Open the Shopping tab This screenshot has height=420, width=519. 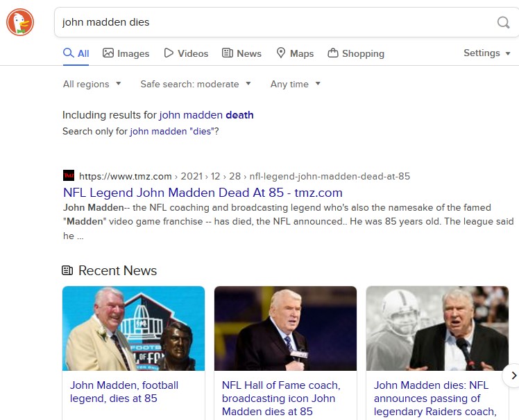coord(356,53)
